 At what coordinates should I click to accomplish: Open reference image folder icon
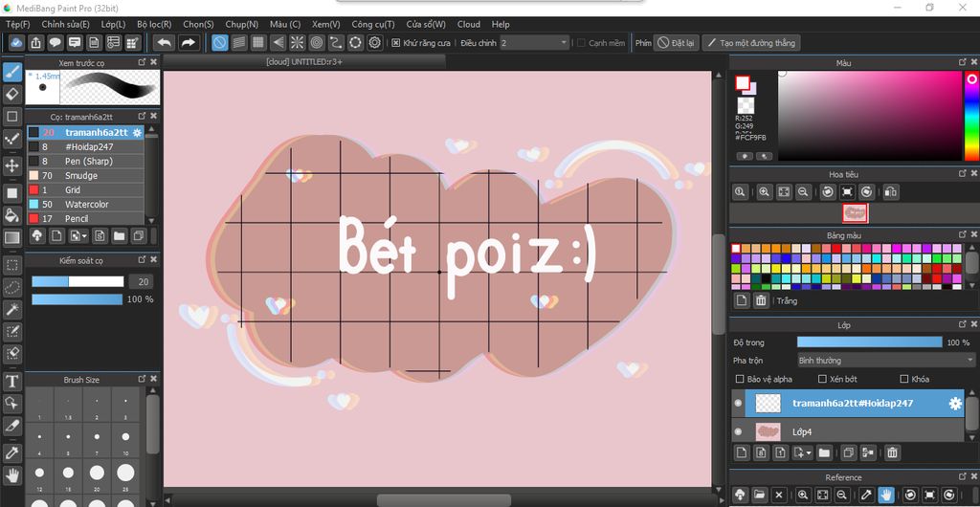click(759, 494)
